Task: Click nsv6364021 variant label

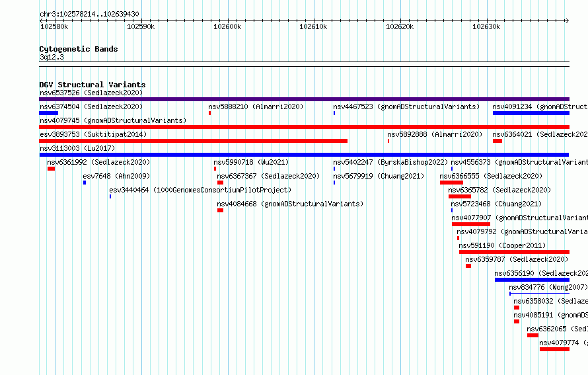Action: tap(540, 134)
